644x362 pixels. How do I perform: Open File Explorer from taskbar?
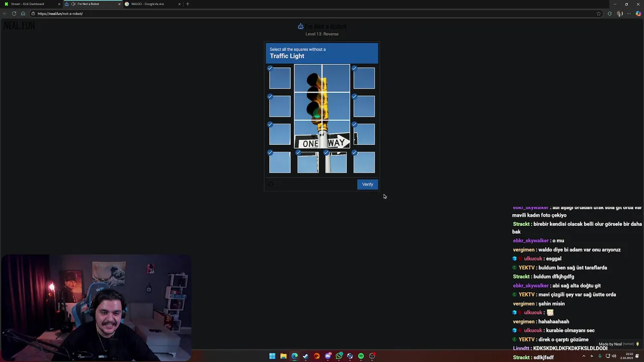[283, 356]
